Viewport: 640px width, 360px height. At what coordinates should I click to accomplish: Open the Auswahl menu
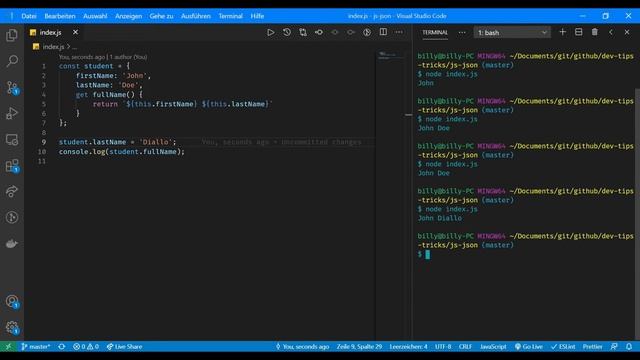pos(95,16)
